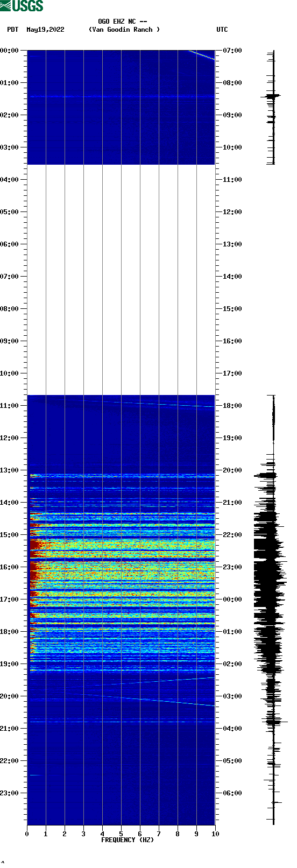Click the USGS logo
Image resolution: width=297 pixels, height=868 pixels.
coord(22,6)
